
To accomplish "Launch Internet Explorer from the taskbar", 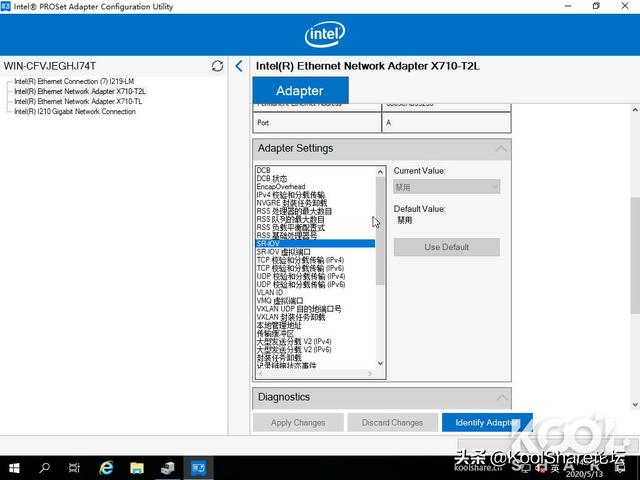I will point(106,468).
